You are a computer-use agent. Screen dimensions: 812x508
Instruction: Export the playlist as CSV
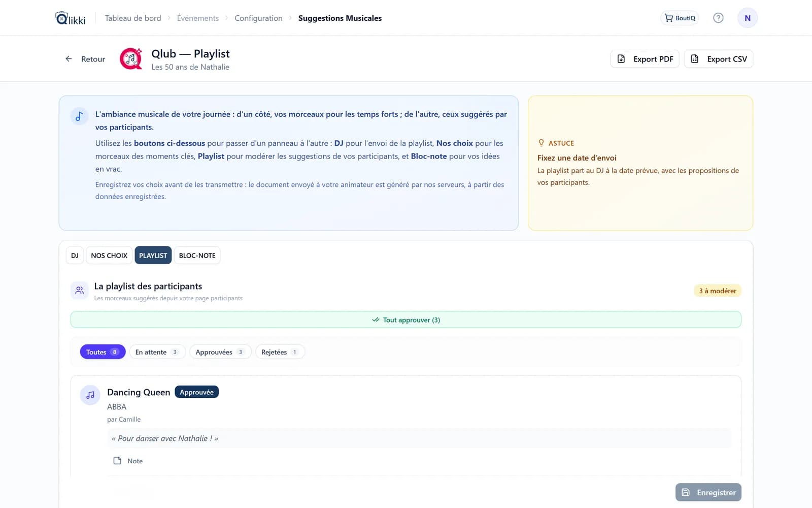coord(718,59)
